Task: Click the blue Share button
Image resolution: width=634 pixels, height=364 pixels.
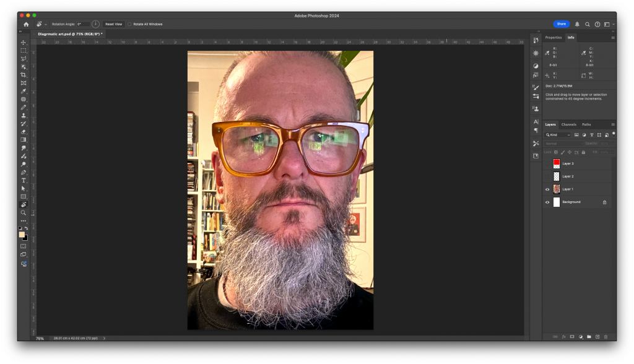Action: [561, 24]
